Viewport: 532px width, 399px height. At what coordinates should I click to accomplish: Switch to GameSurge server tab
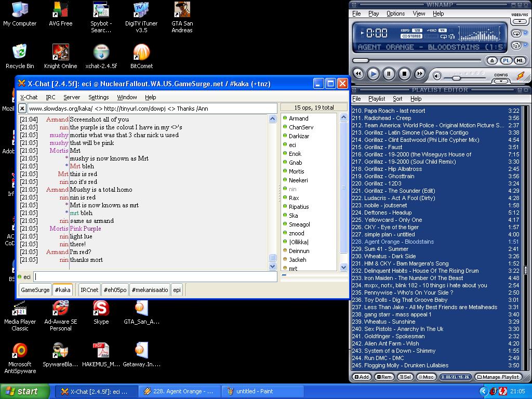coord(35,290)
